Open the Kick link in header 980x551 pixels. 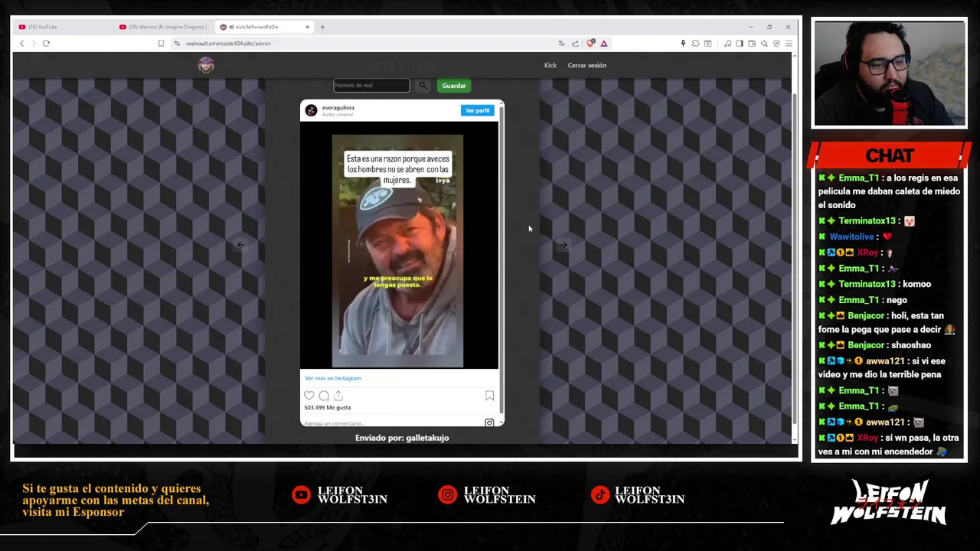point(550,66)
